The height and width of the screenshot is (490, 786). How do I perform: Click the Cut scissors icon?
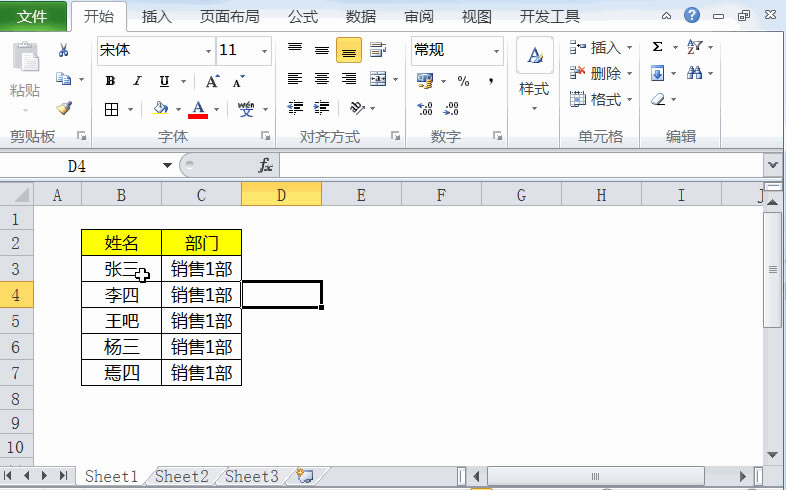(x=63, y=50)
